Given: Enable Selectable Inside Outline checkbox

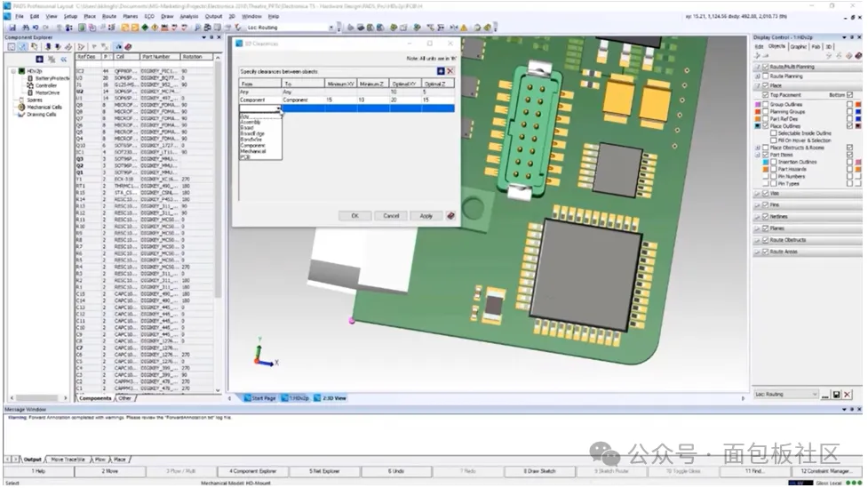Looking at the screenshot, I should click(x=773, y=133).
